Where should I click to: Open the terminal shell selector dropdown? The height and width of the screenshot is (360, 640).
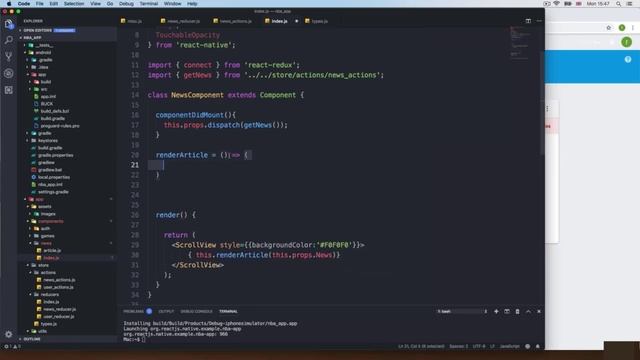462,311
